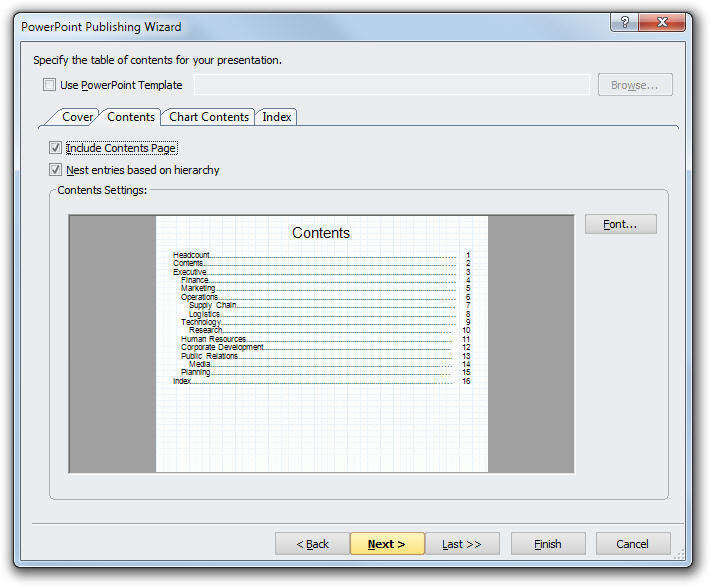
Task: Click the PowerPoint template path field
Action: tap(391, 86)
